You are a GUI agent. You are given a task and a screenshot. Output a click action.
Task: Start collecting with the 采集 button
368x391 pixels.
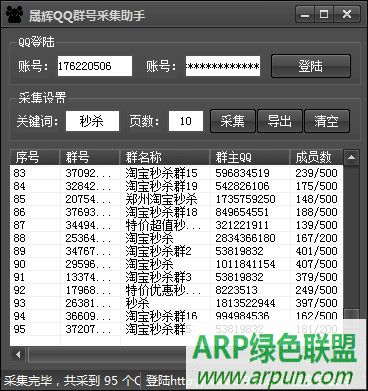point(233,121)
